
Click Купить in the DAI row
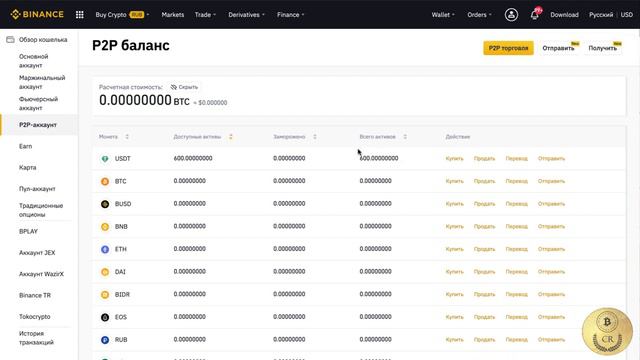point(454,272)
